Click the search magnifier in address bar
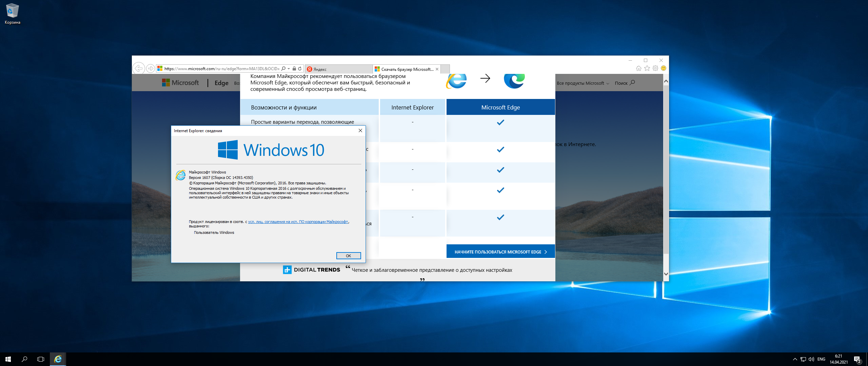The image size is (868, 366). [283, 68]
